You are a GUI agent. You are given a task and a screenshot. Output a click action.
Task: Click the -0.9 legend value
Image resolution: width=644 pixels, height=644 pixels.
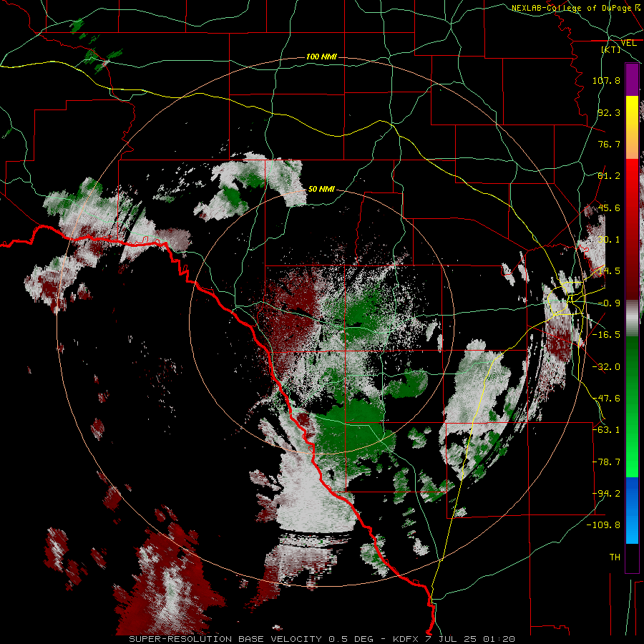click(x=609, y=303)
